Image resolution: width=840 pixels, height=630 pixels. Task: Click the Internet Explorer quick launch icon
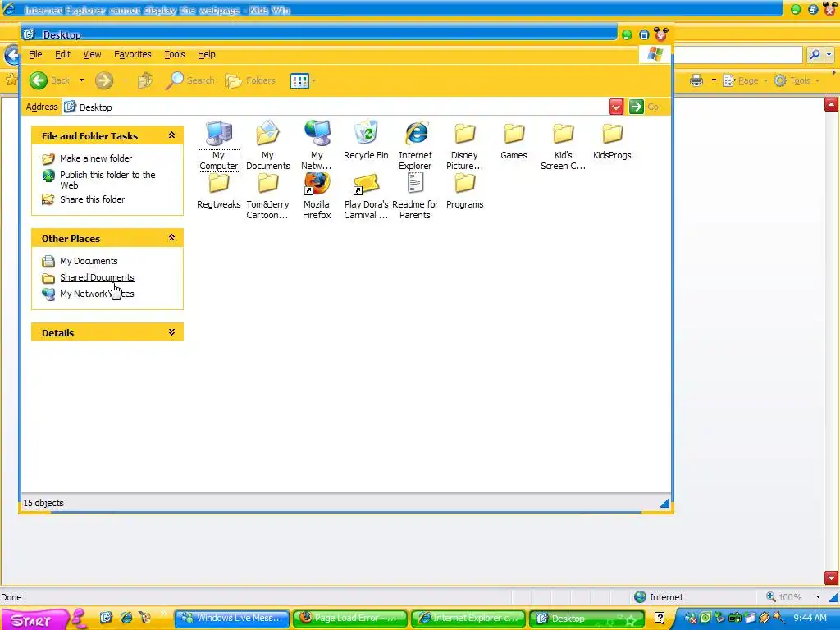(x=126, y=618)
